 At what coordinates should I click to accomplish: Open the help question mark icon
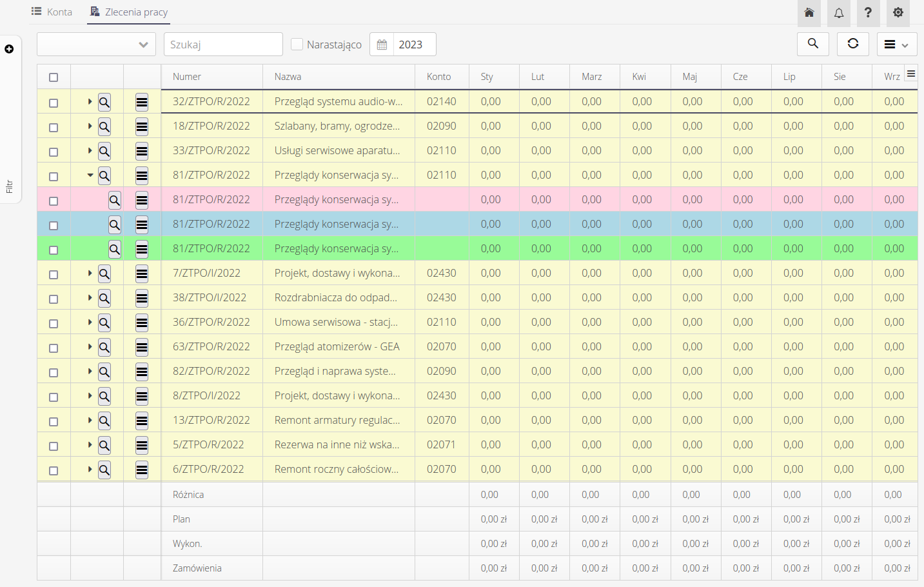click(868, 12)
